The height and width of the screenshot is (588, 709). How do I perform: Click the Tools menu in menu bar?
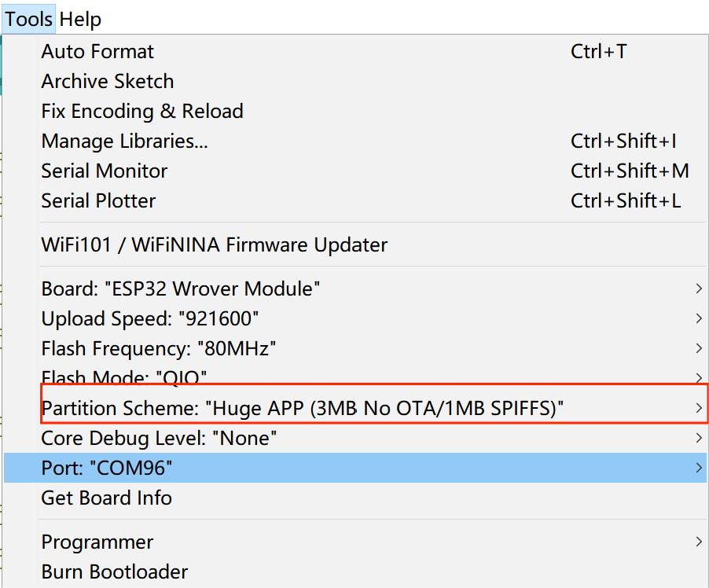pyautogui.click(x=29, y=19)
